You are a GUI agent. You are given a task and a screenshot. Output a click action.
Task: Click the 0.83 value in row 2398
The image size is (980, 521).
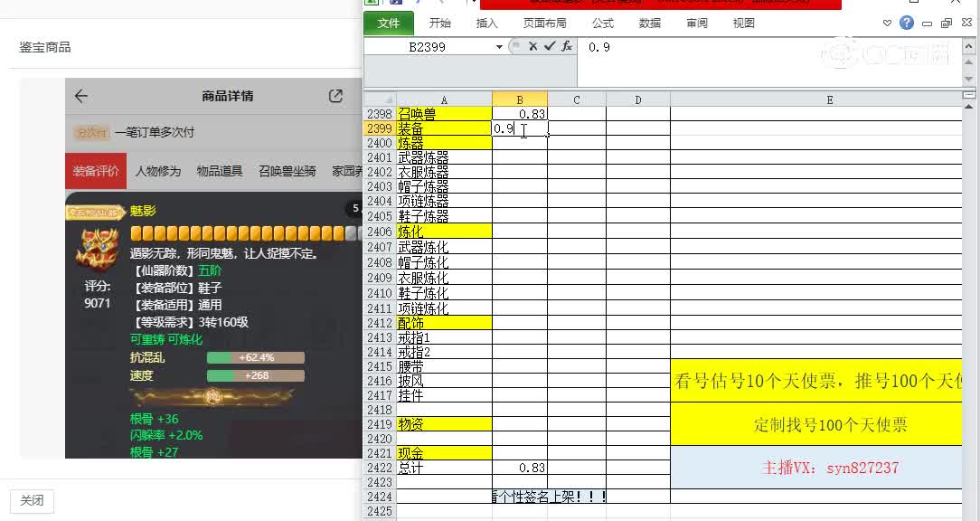[x=519, y=114]
